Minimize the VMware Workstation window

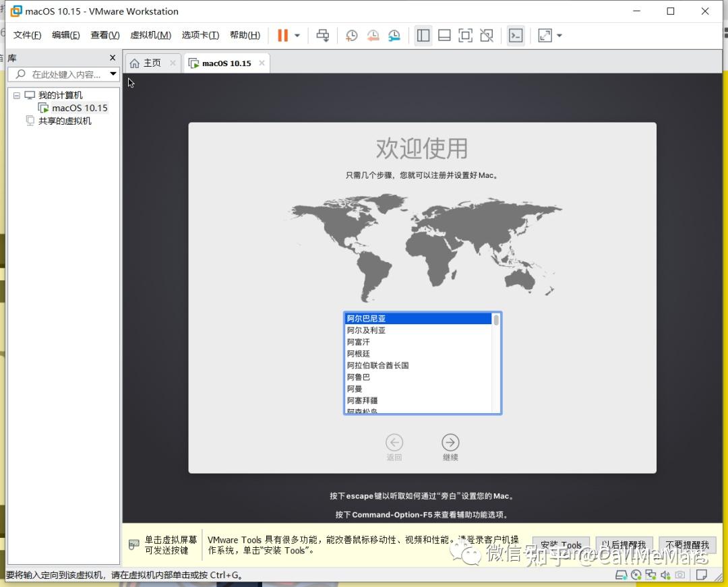pos(636,11)
